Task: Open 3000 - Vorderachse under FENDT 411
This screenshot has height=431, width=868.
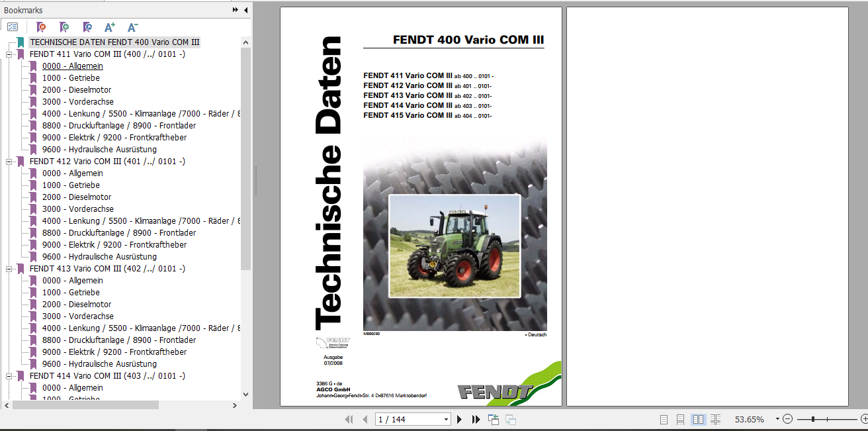Action: (78, 102)
